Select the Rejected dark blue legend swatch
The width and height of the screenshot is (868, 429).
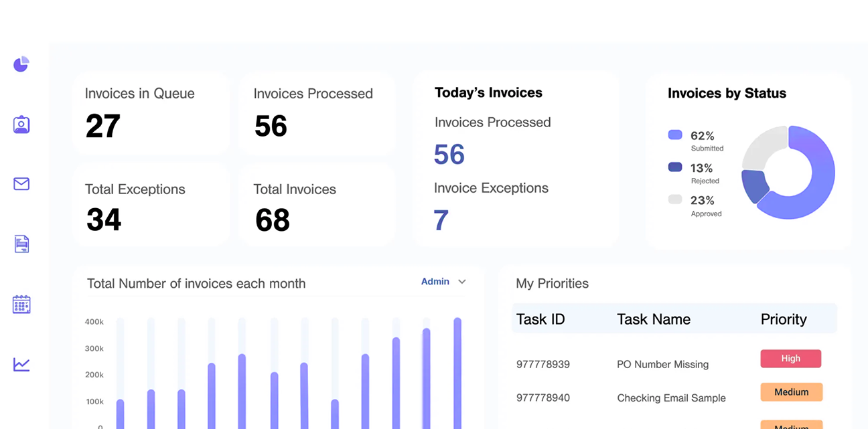pyautogui.click(x=675, y=167)
